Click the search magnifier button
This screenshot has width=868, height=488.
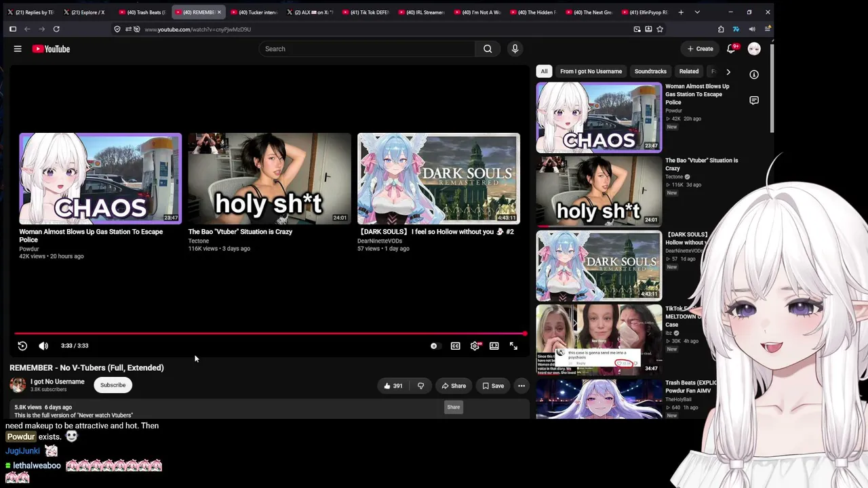coord(488,49)
